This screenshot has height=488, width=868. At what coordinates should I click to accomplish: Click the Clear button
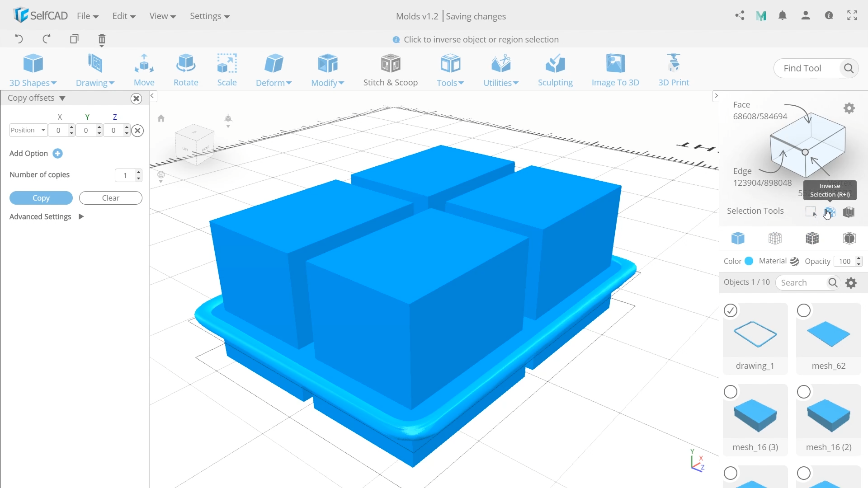point(111,198)
